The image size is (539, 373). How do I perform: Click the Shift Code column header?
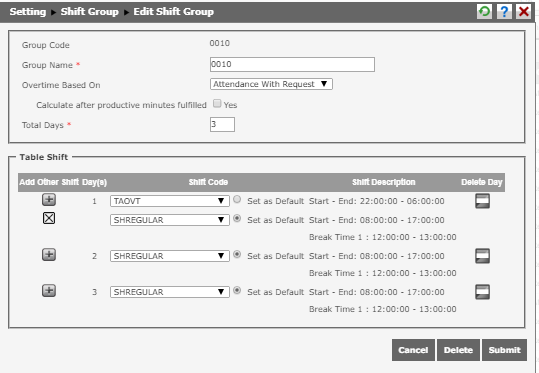point(208,182)
